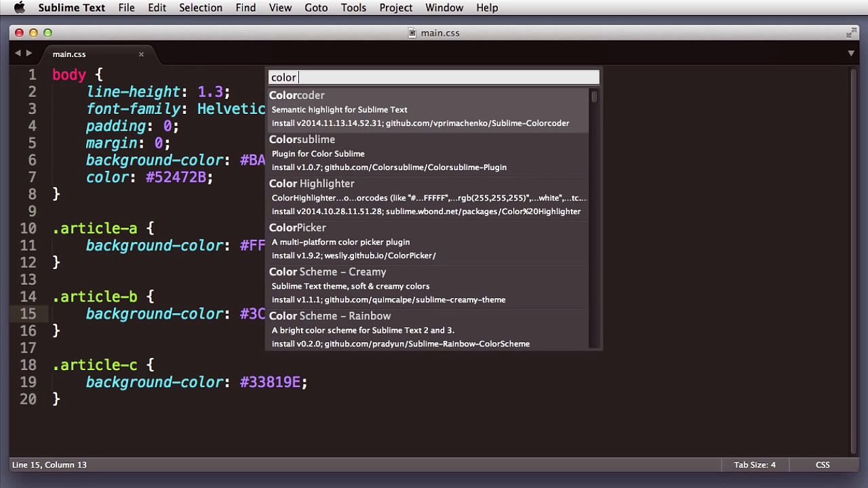
Task: Open the Find menu
Action: pos(245,8)
